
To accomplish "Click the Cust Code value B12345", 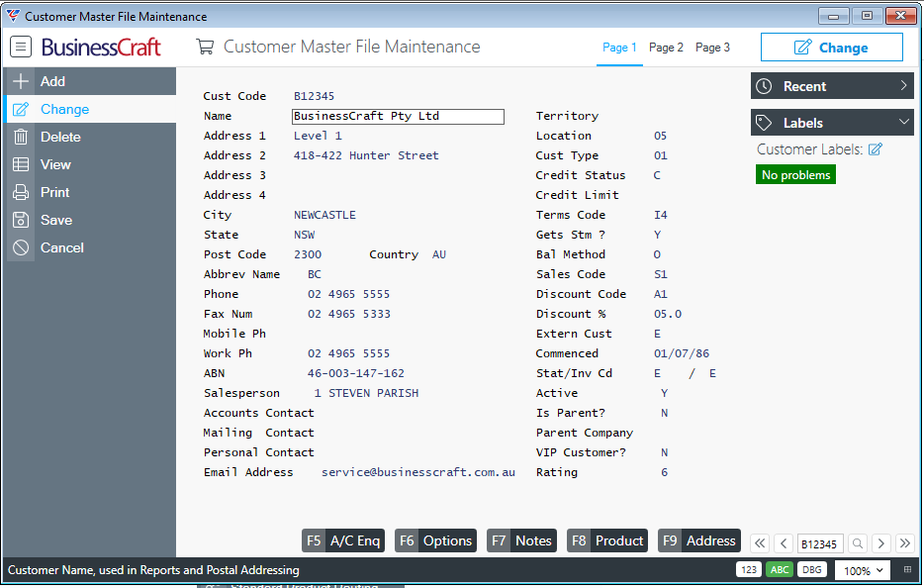I will point(314,96).
